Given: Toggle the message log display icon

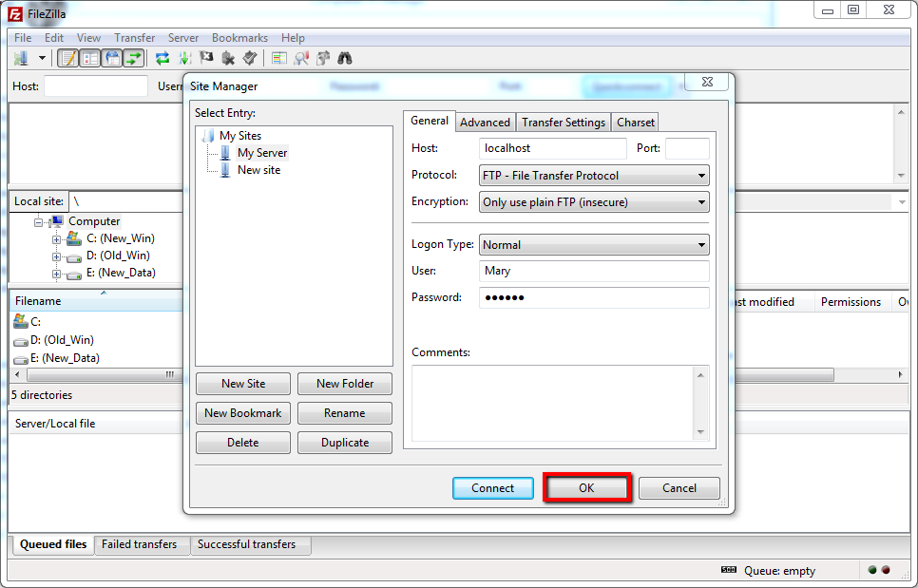Looking at the screenshot, I should [x=67, y=58].
